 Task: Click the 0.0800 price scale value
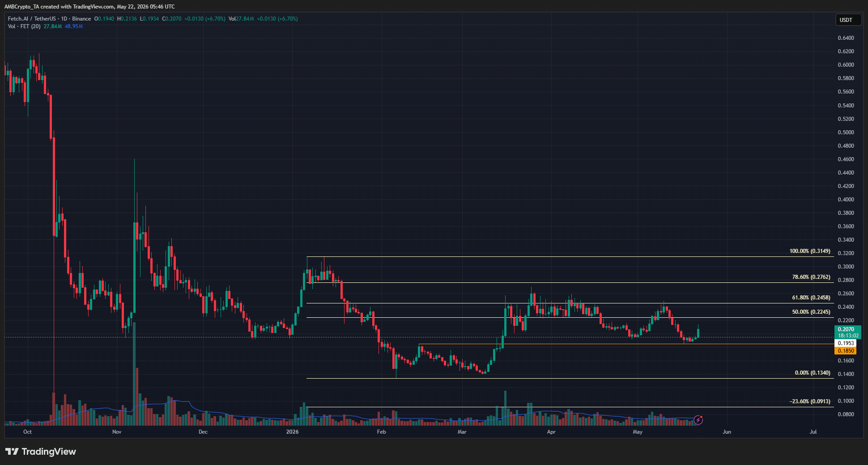[x=846, y=414]
